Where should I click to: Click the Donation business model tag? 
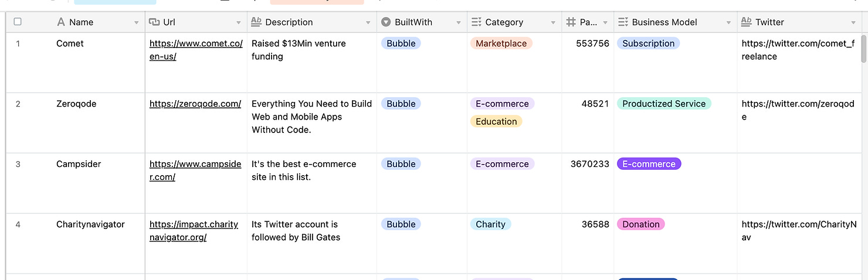[641, 224]
